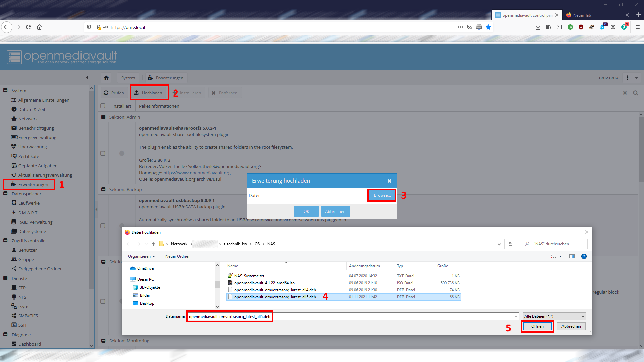Viewport: 644px width, 362px height.
Task: Open Firefox downloads arrow icon
Action: 538,27
